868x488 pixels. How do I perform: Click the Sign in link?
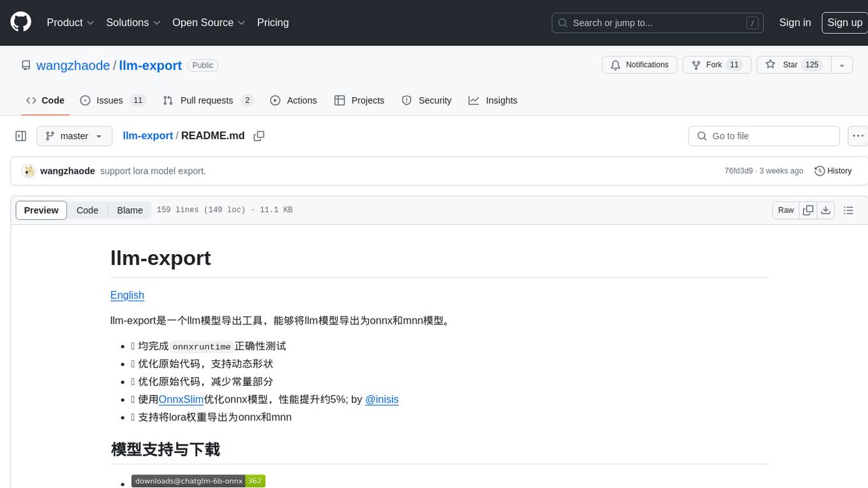[x=795, y=22]
